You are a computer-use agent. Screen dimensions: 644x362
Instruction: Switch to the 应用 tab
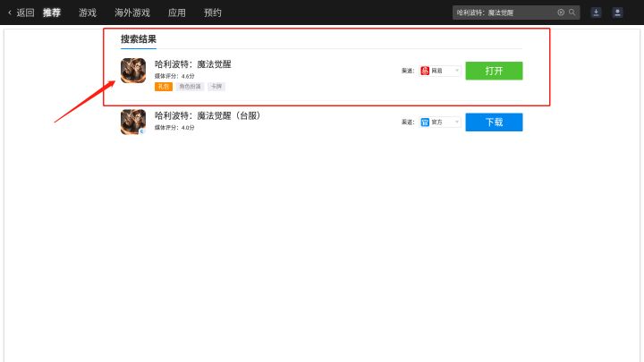tap(176, 13)
